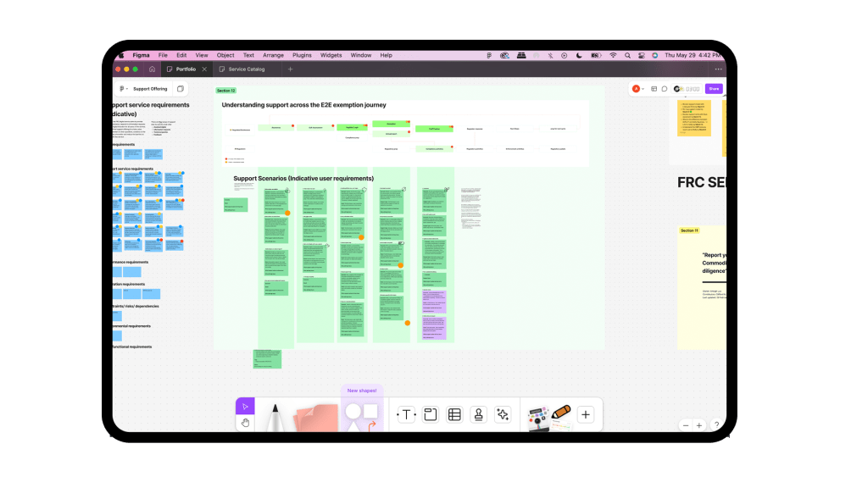
Task: Switch to the Service Catalog tab
Action: (246, 69)
